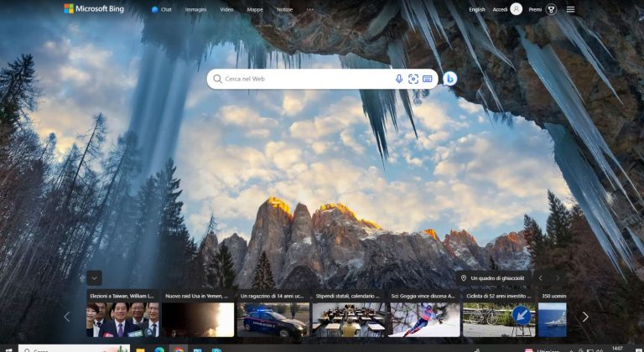Image resolution: width=644 pixels, height=352 pixels.
Task: Open the user account avatar icon
Action: point(516,9)
